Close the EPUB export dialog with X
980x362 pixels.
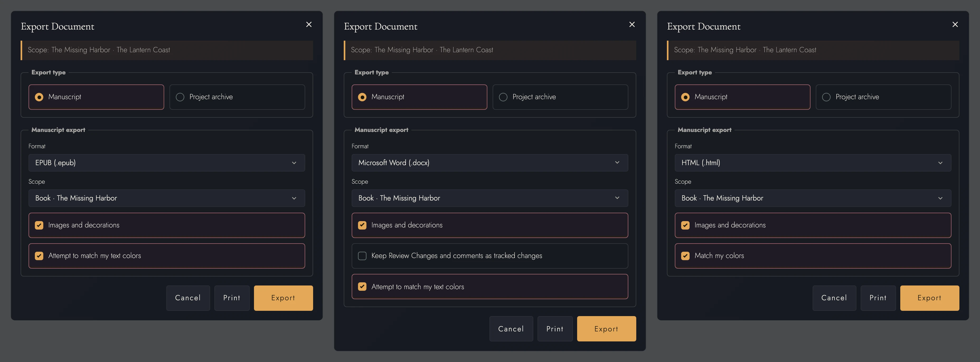(x=309, y=24)
